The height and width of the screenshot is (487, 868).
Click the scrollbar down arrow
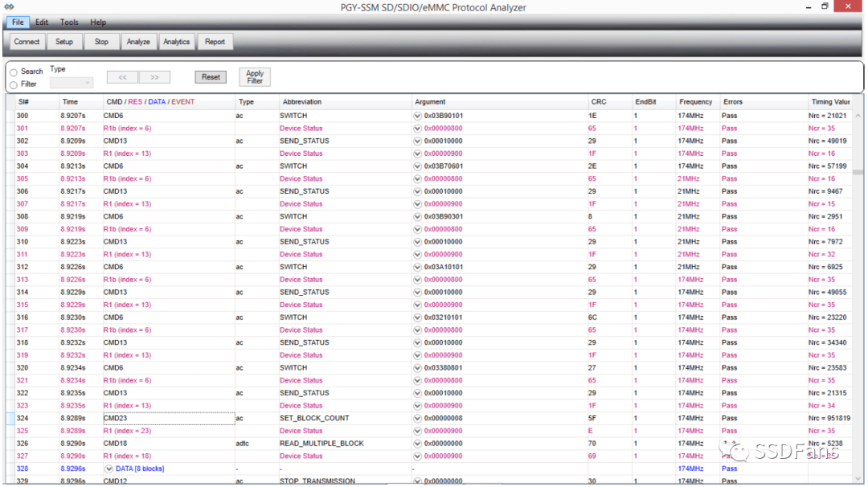click(858, 477)
